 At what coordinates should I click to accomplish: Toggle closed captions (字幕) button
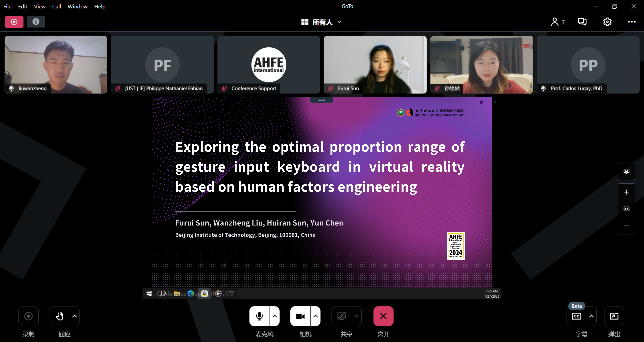576,316
